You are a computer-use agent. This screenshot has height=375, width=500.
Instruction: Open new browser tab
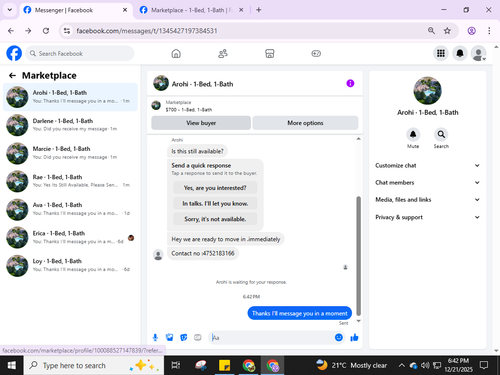coord(259,10)
